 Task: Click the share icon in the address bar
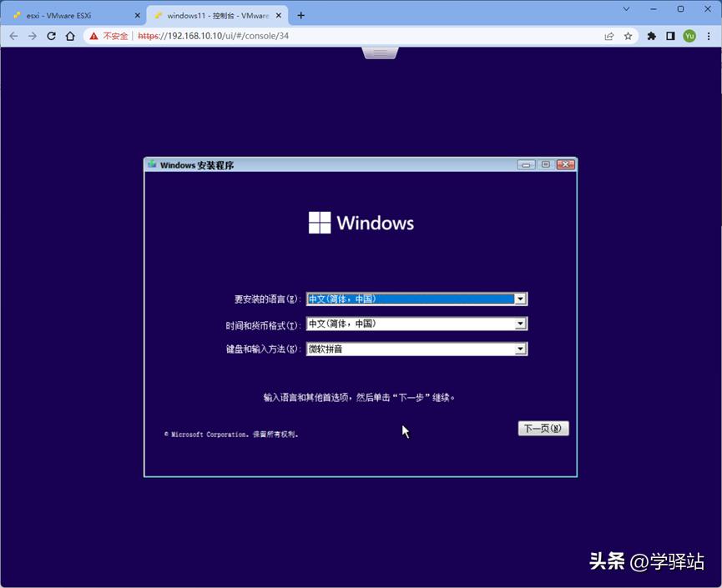point(609,36)
